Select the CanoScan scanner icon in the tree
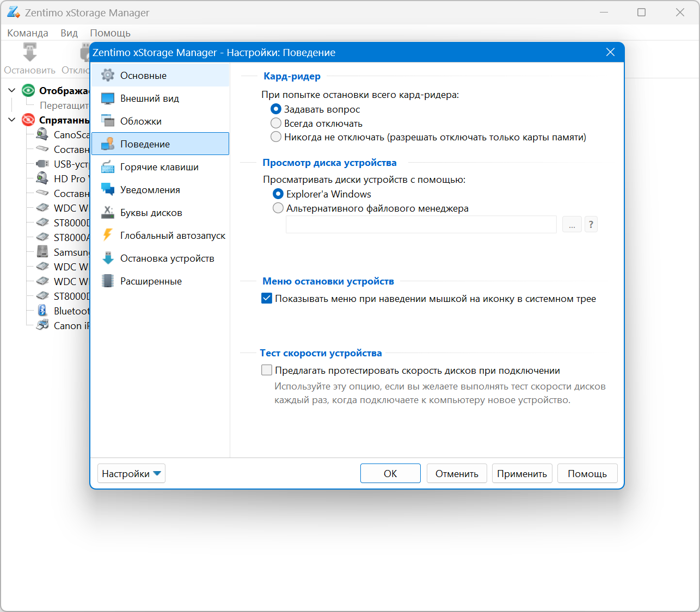 (42, 134)
